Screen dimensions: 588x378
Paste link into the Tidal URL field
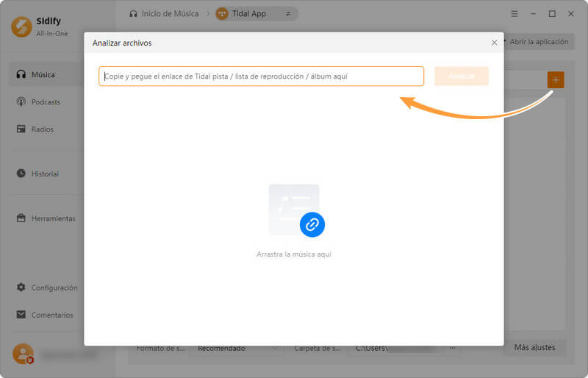(261, 76)
